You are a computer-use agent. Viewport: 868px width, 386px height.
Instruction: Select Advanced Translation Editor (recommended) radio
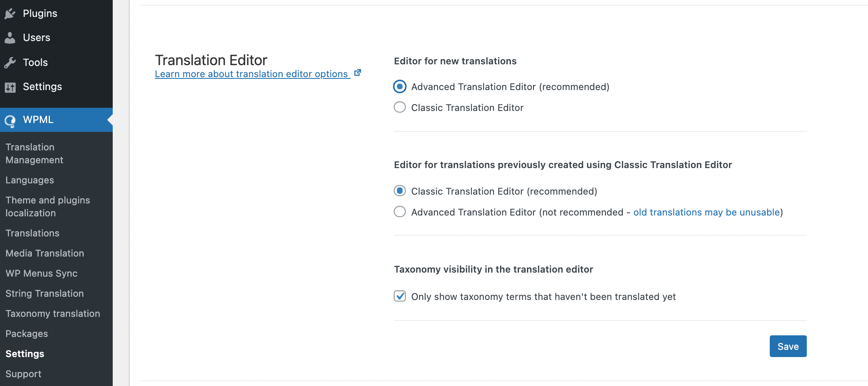pyautogui.click(x=400, y=86)
